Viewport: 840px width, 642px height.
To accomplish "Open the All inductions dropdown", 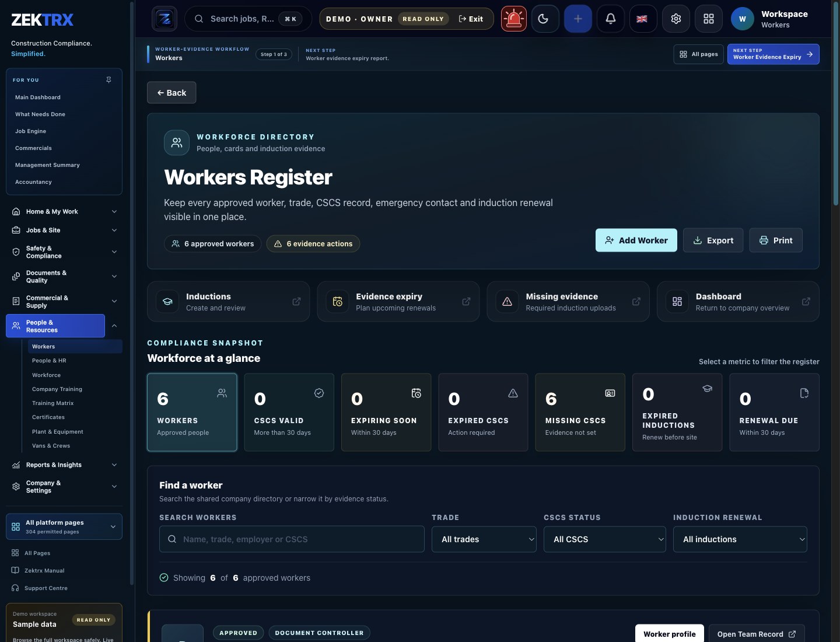I will (740, 539).
